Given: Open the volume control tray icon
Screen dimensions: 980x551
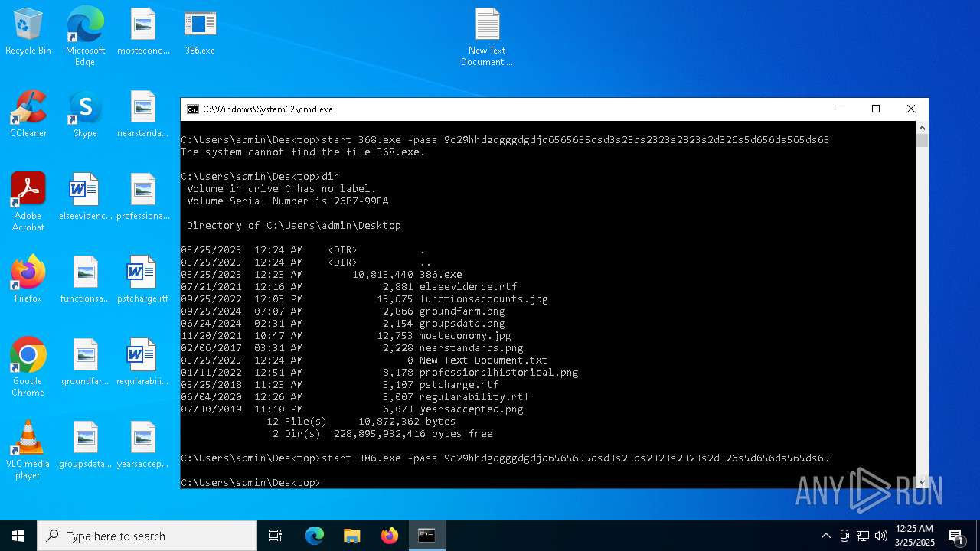Looking at the screenshot, I should tap(881, 536).
